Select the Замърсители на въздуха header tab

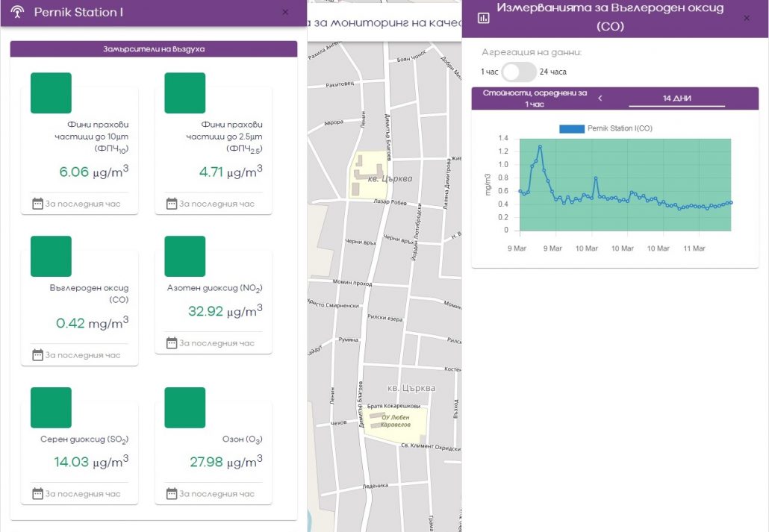(x=154, y=49)
